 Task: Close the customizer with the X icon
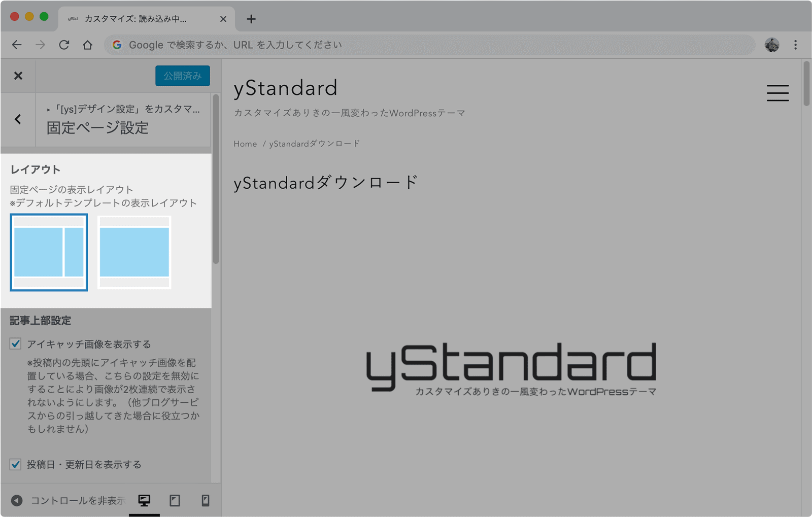[x=18, y=76]
